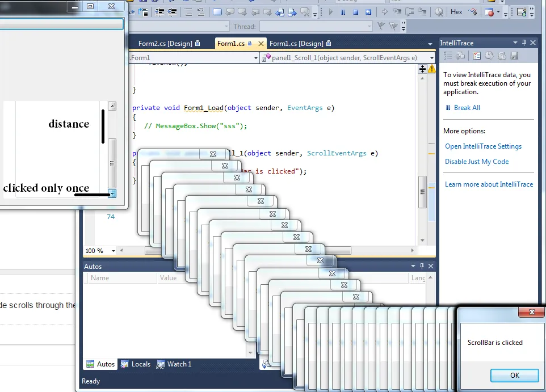
Task: Switch to the Locals tab
Action: (135, 364)
